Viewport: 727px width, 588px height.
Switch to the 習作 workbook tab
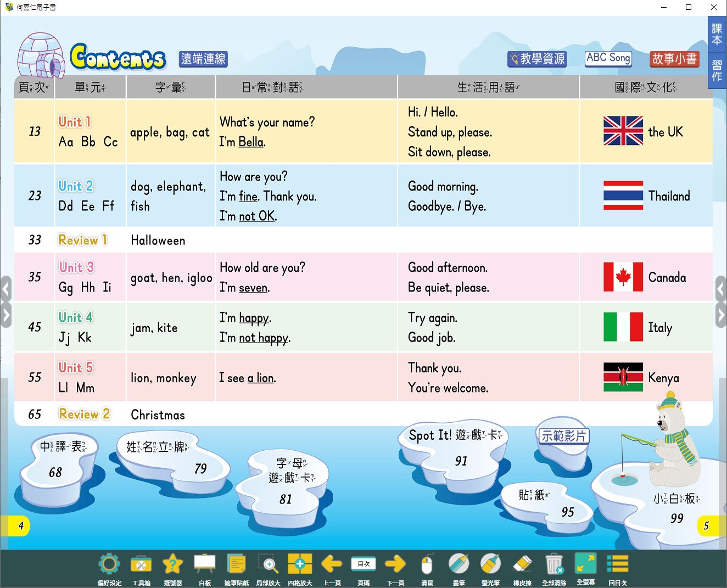point(717,71)
